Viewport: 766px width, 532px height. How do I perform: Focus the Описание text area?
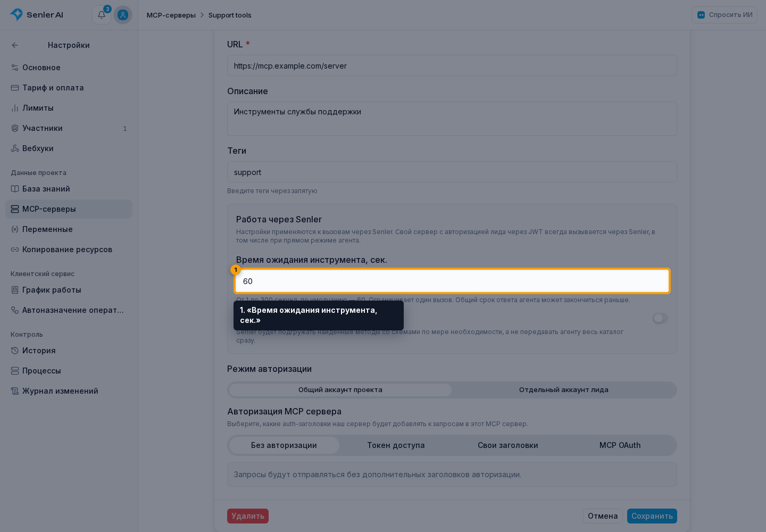(452, 119)
